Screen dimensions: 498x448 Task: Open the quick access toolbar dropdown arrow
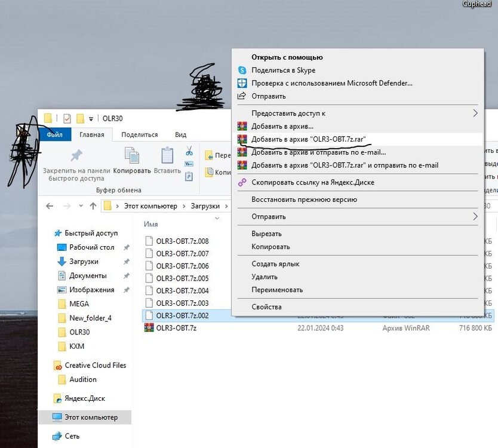pos(91,118)
